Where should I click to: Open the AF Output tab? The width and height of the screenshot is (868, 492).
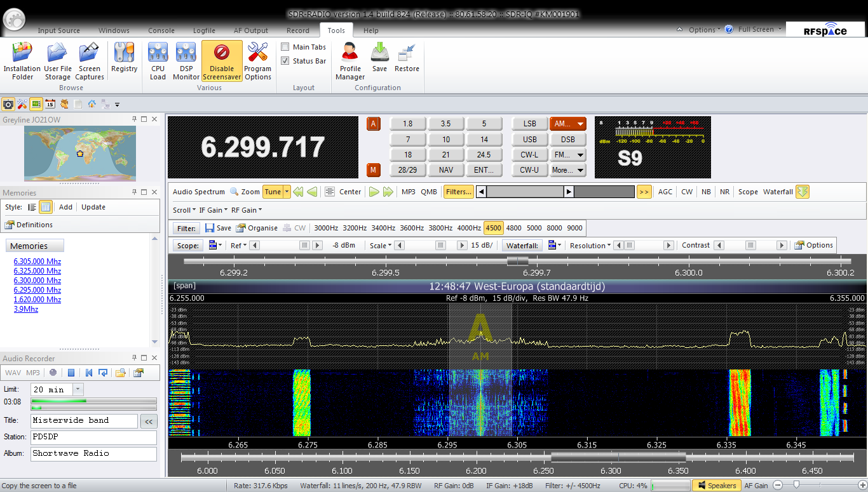click(x=251, y=30)
